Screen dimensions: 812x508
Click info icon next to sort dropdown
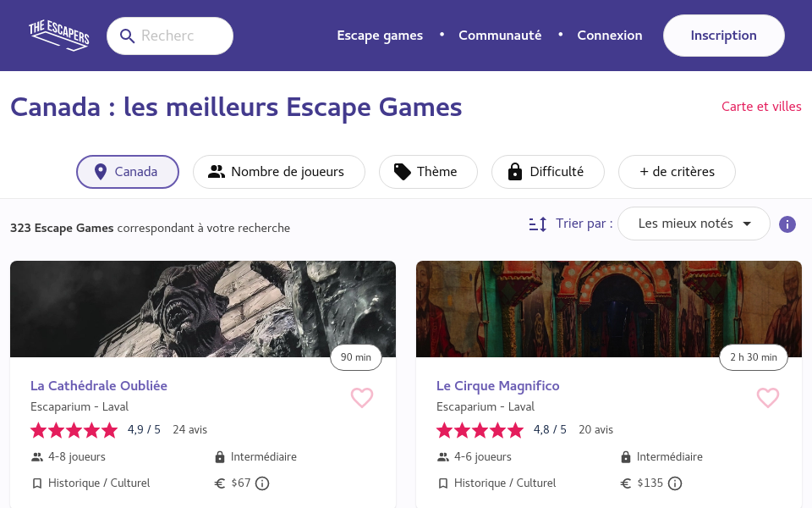click(x=787, y=224)
